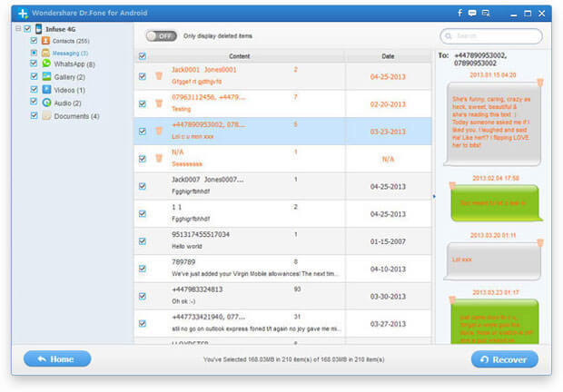Click trash icon on 2013.03.23 message bubble

tap(452, 299)
